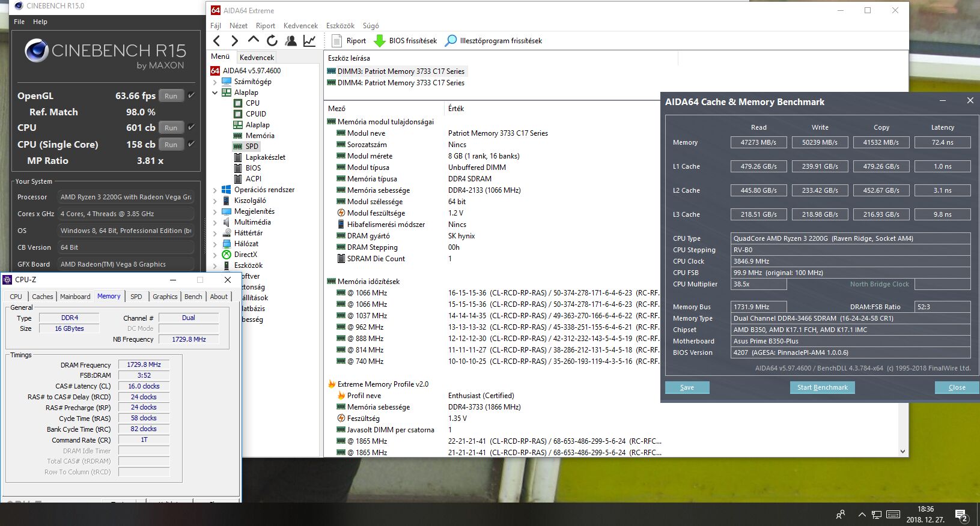Open the AIDA64 graph chart icon
Screen dimensions: 980x526
pos(309,41)
